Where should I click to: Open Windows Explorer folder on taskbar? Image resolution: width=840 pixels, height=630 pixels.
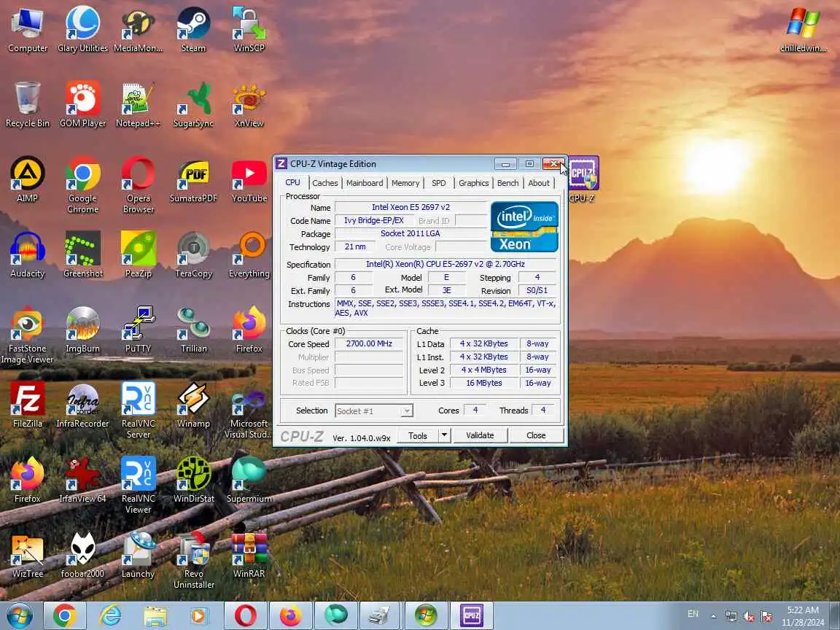click(155, 615)
